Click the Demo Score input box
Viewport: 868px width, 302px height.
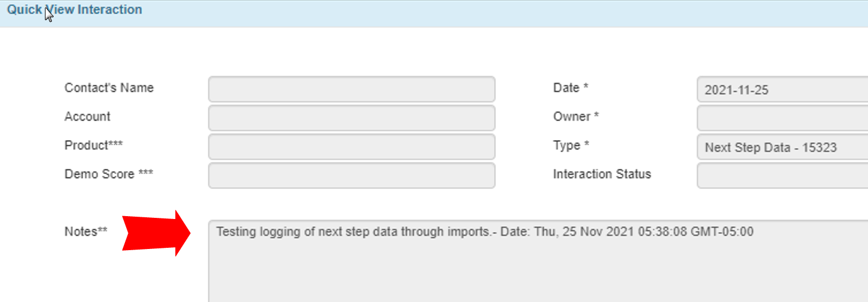coord(351,175)
